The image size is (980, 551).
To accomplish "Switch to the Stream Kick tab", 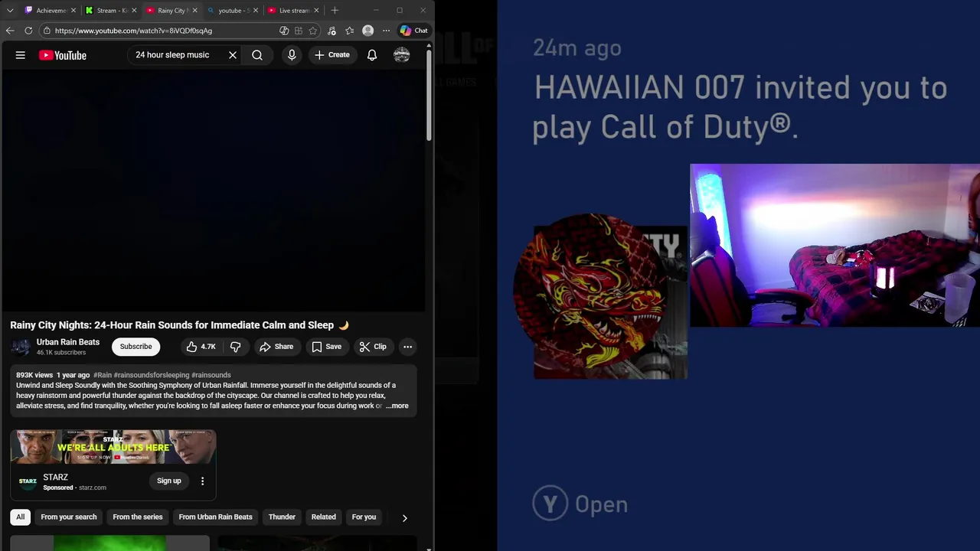I will point(110,11).
